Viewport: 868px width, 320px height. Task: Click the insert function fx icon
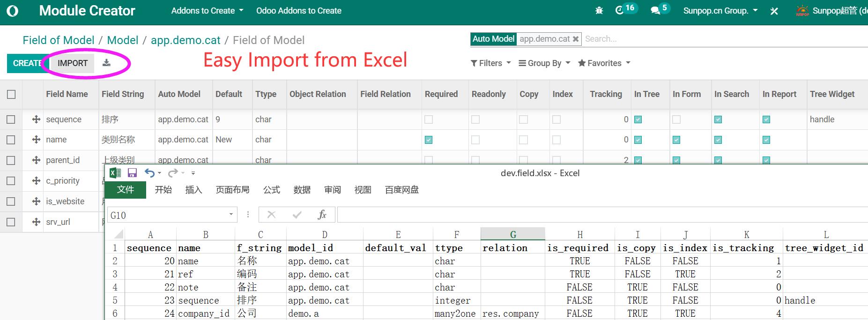(x=322, y=215)
